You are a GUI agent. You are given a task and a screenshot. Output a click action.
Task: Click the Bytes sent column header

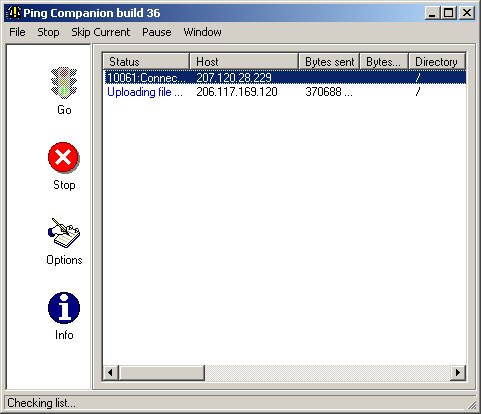[x=329, y=62]
